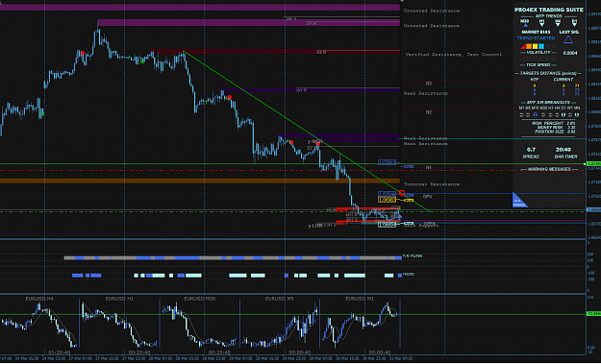Click the y LOW label on the chart
This screenshot has width=601, height=364.
[x=315, y=226]
